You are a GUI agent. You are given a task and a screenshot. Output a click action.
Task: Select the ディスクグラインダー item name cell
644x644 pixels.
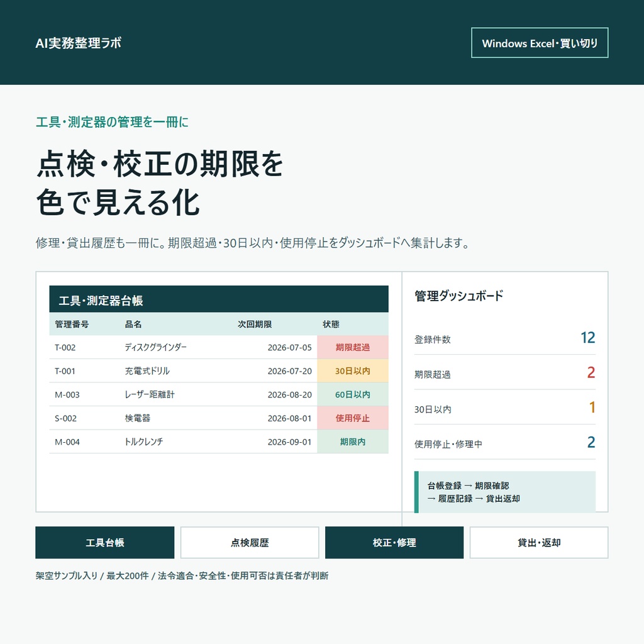156,347
